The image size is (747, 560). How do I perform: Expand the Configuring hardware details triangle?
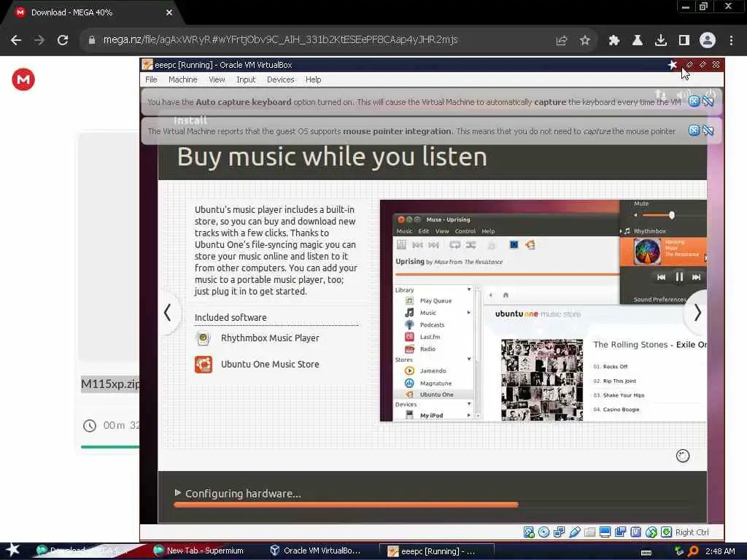[178, 493]
